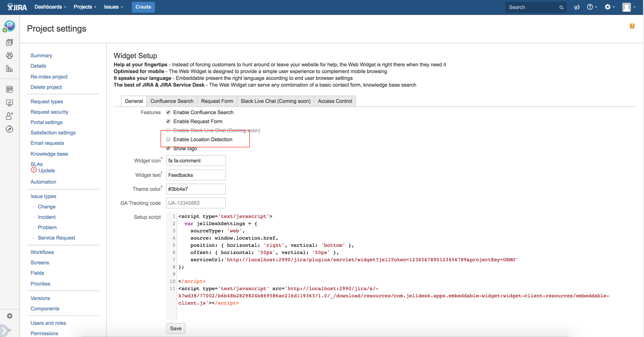Open the sidebar Queues icon
The image size is (644, 337).
(9, 42)
